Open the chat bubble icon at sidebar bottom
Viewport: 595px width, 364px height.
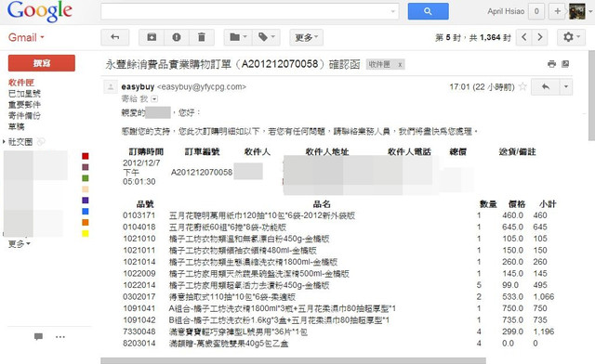tap(38, 337)
